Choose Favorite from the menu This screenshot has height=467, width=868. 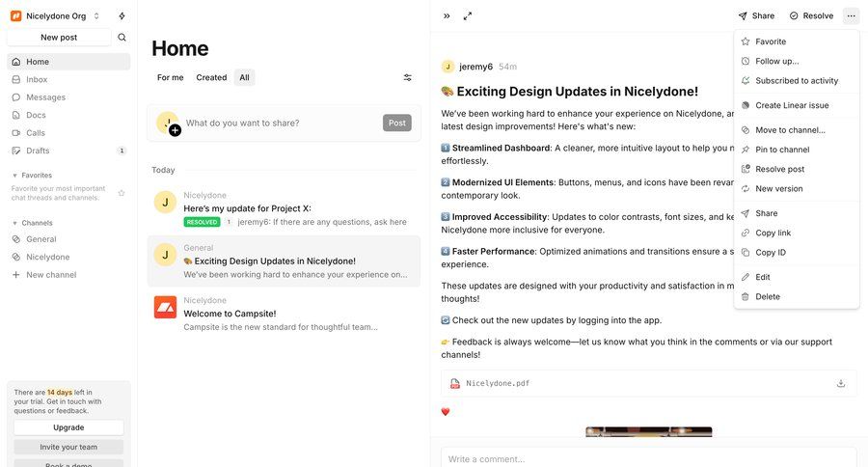[x=797, y=41]
